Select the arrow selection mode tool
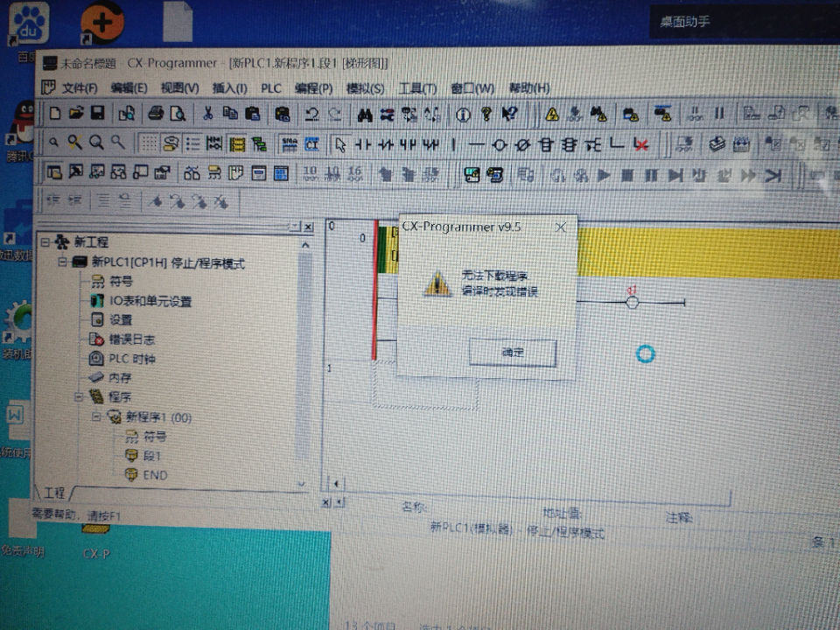Screen dimensions: 840x630 (x=340, y=144)
